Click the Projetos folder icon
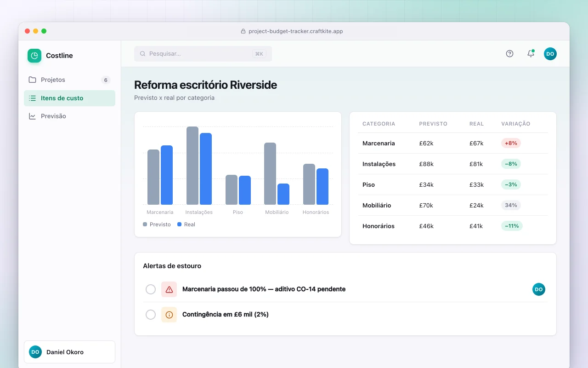 point(32,80)
